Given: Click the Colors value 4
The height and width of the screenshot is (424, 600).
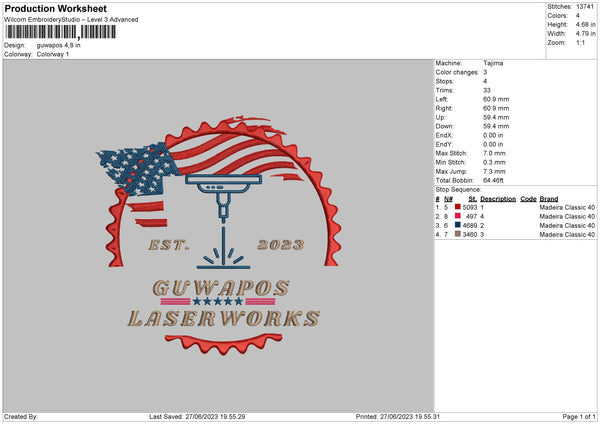Looking at the screenshot, I should [578, 16].
